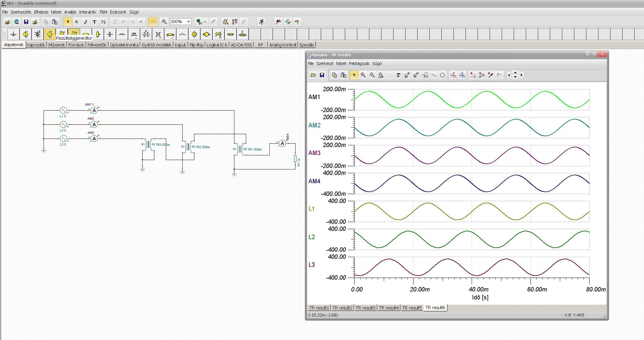Pick the switch component icon
644x340 pixels.
182,34
